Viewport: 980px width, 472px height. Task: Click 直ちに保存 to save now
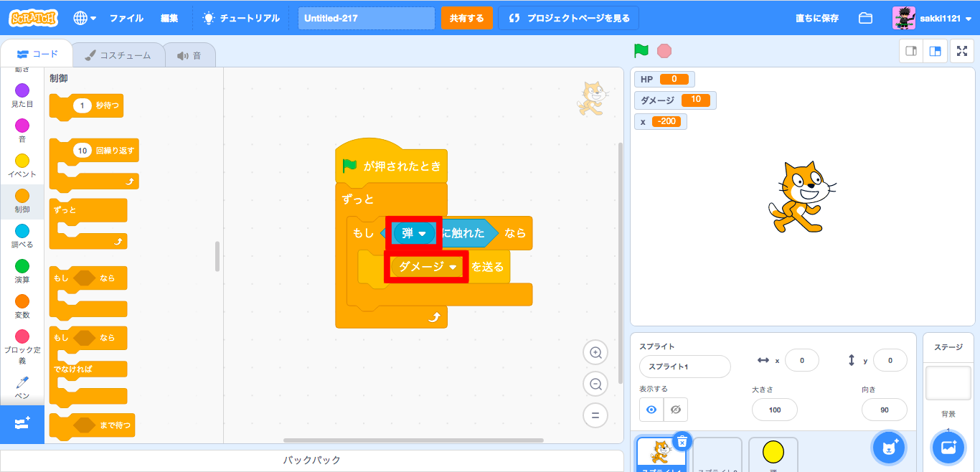pyautogui.click(x=817, y=18)
